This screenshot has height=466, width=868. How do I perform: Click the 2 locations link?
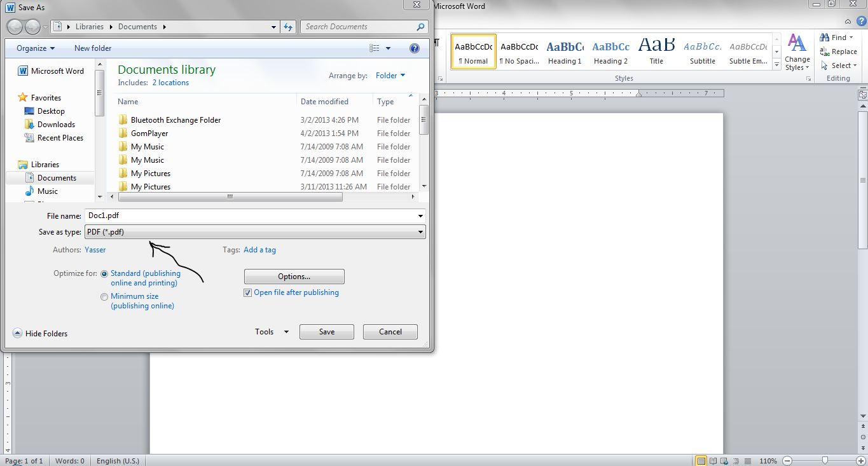click(170, 83)
